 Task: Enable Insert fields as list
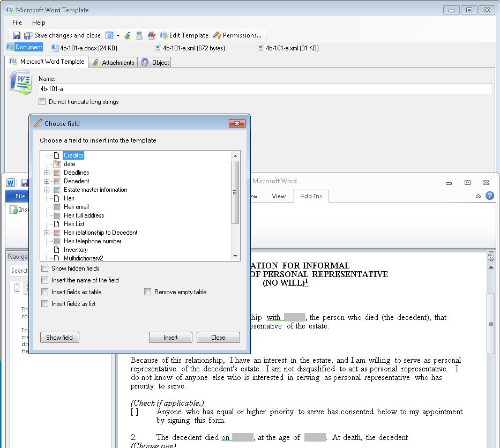45,304
